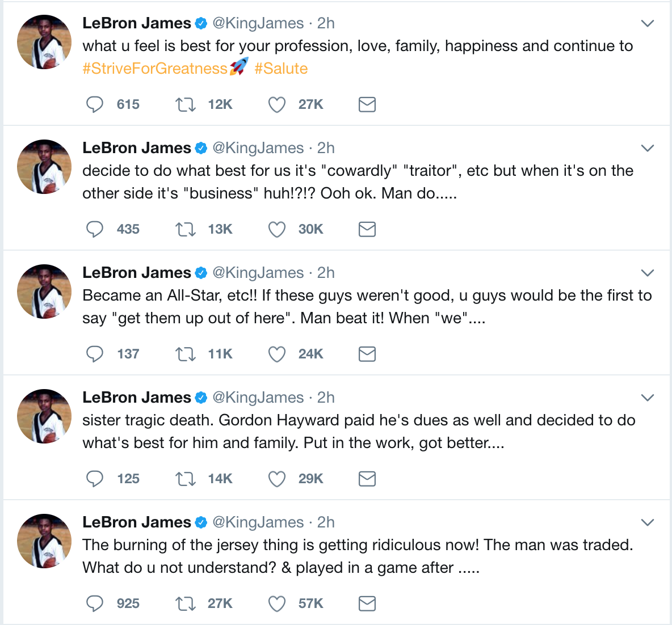This screenshot has height=625, width=672.
Task: Open the #StriveForGreatness hashtag
Action: pos(155,69)
